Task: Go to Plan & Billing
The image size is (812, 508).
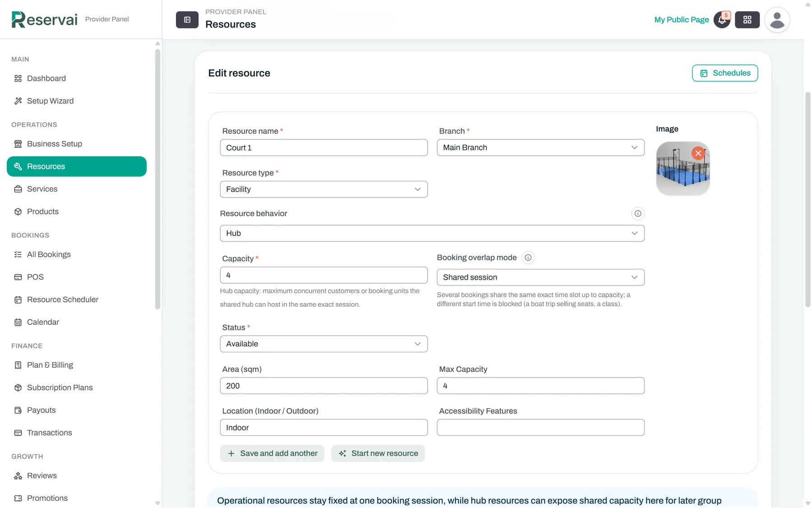Action: point(77,365)
